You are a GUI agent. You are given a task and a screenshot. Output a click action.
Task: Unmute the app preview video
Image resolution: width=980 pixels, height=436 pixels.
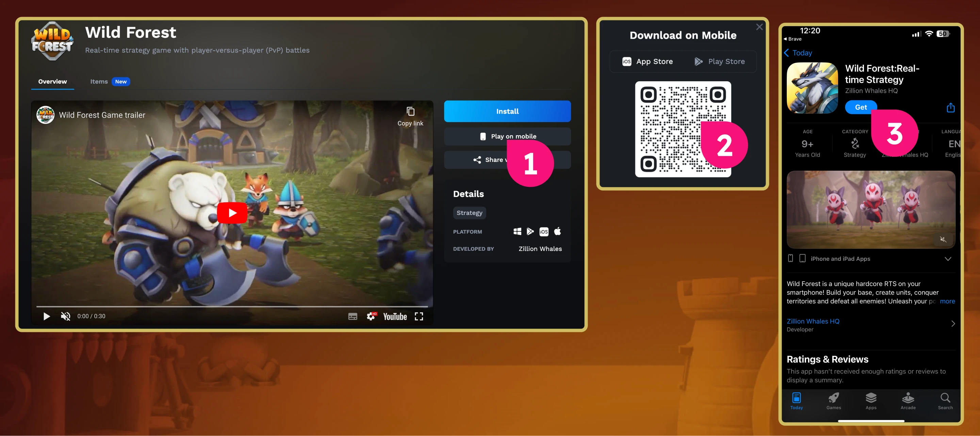pyautogui.click(x=943, y=239)
